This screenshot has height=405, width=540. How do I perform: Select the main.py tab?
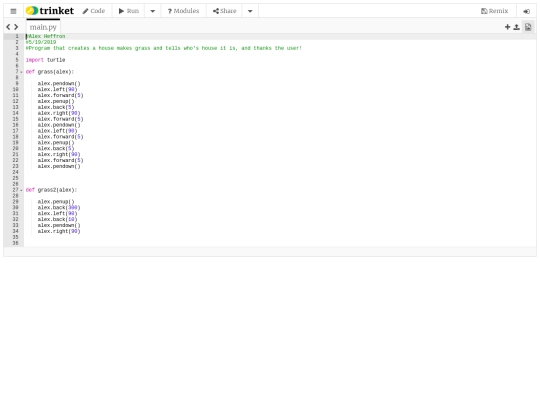[x=43, y=27]
